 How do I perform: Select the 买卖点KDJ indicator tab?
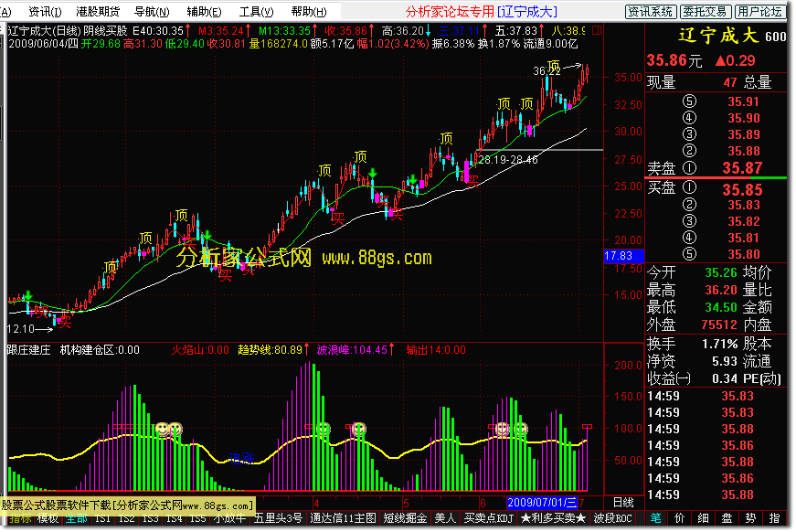(x=488, y=518)
